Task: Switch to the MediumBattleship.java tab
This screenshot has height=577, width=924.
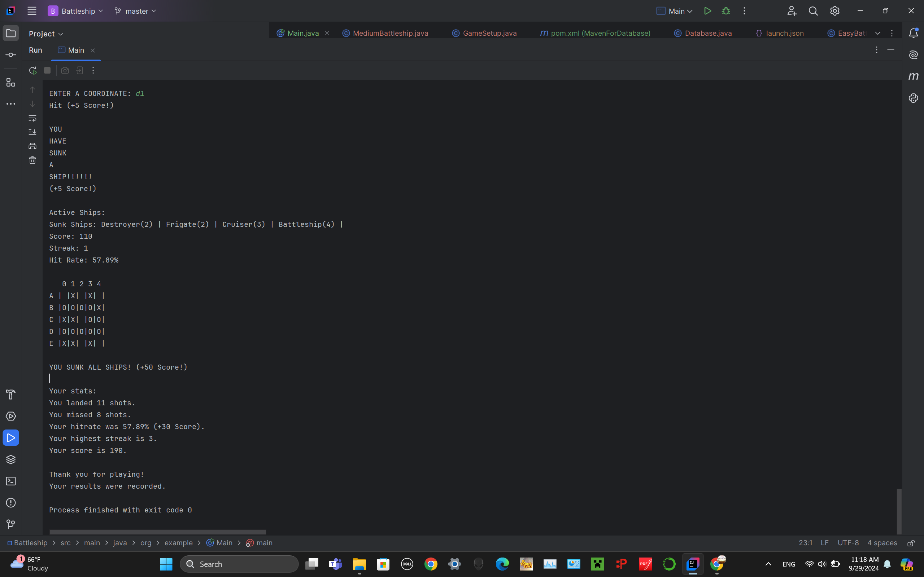Action: coord(390,33)
